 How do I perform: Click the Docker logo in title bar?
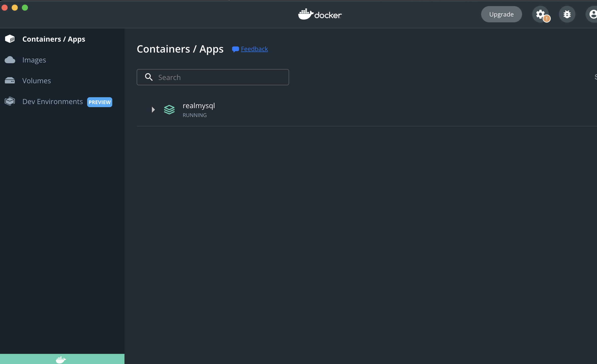point(320,14)
